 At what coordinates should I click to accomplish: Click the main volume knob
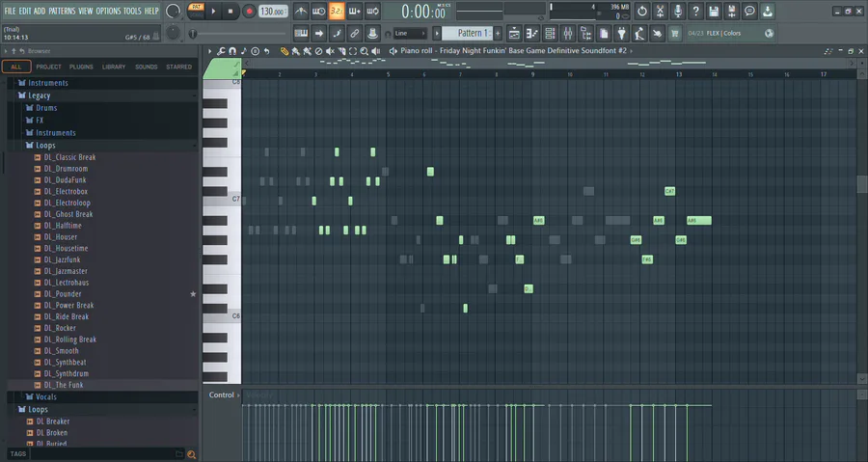click(x=174, y=11)
